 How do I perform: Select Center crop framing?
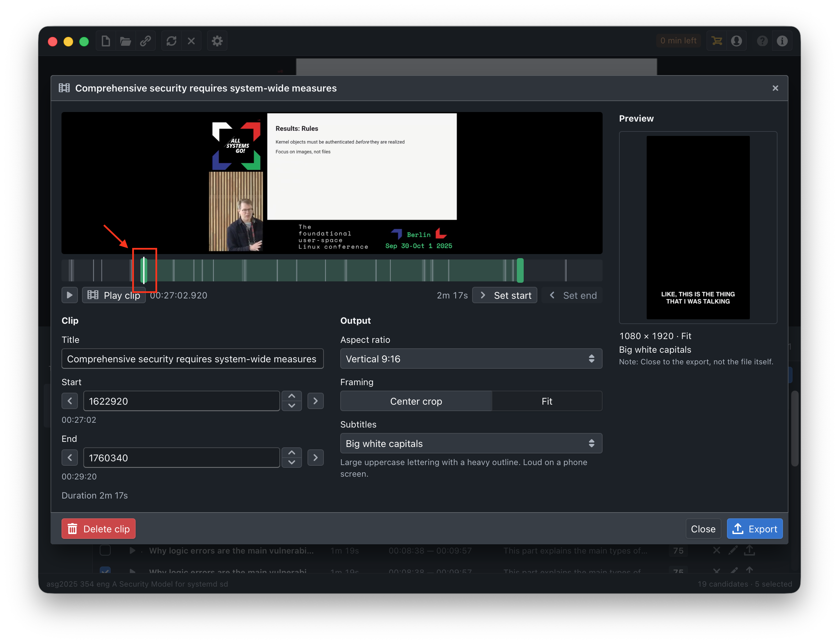416,401
